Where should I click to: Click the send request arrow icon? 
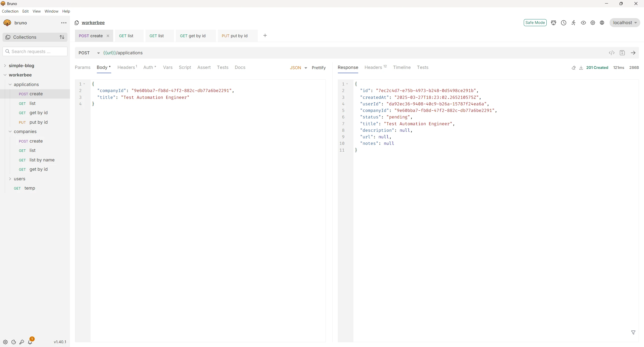tap(633, 53)
